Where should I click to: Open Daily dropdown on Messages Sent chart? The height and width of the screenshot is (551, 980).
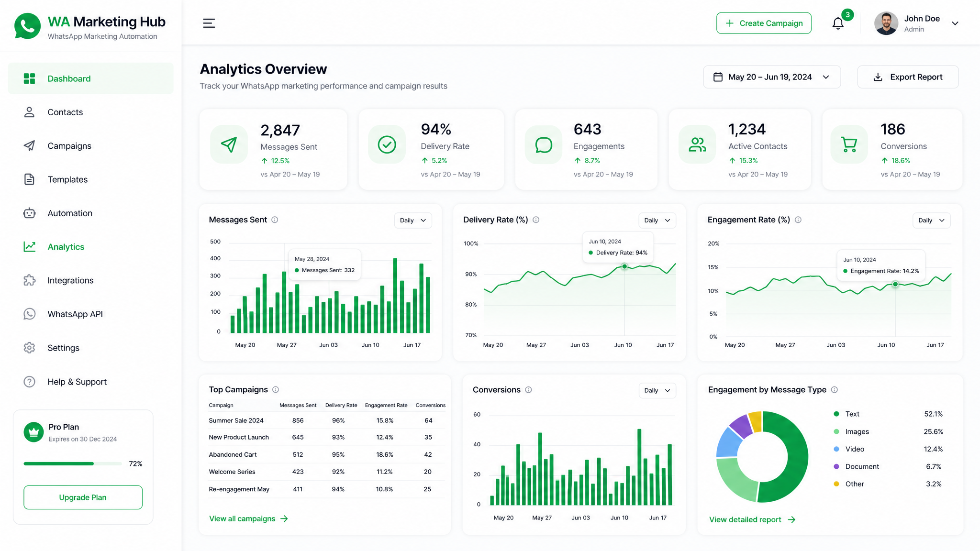click(x=413, y=220)
